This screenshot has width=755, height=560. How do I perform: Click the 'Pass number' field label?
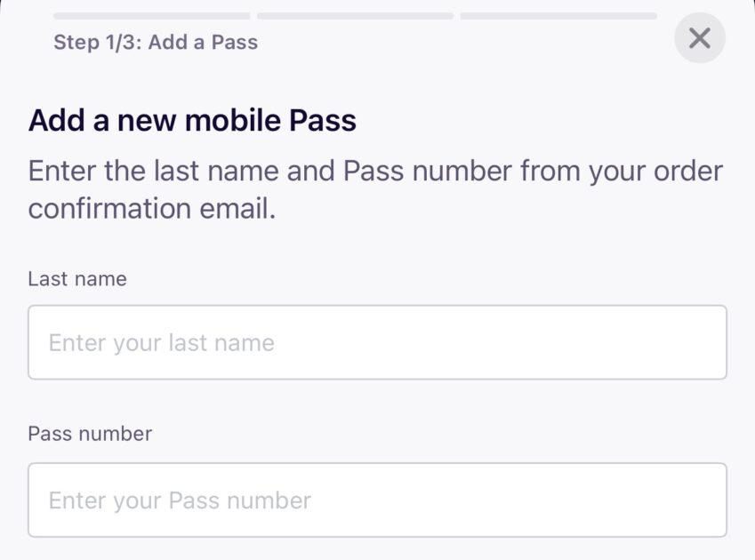90,434
